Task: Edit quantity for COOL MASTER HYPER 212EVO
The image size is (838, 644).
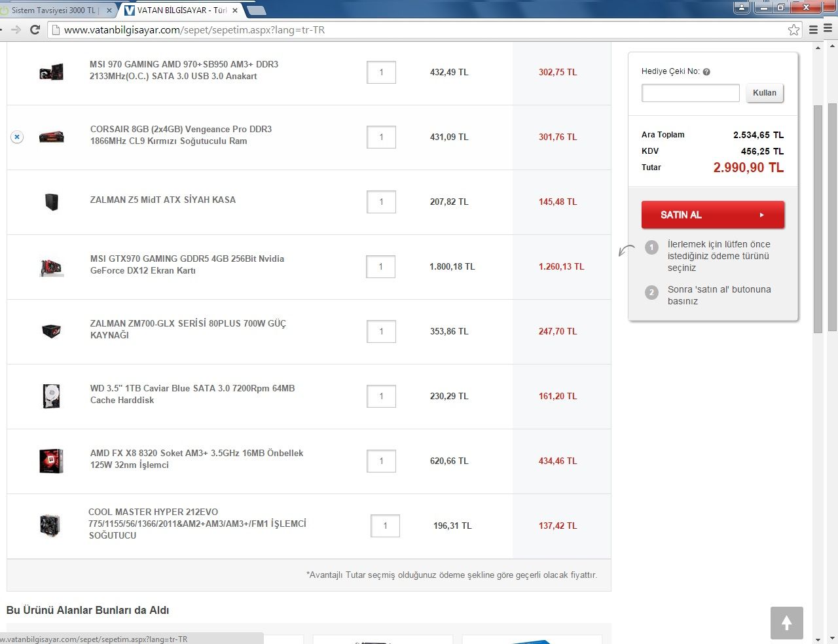Action: tap(385, 526)
